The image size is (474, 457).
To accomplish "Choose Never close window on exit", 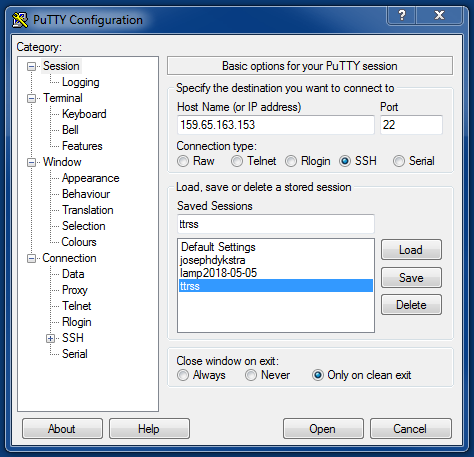I will coord(251,375).
